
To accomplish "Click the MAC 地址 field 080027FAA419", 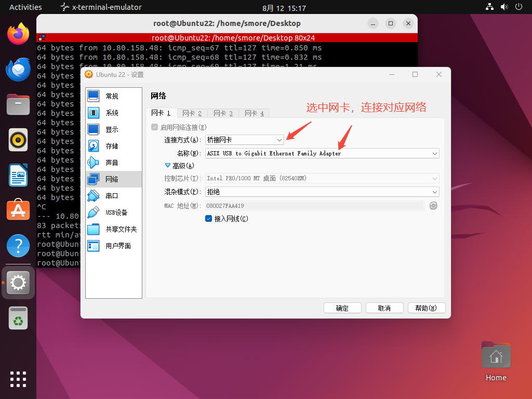I will [314, 206].
